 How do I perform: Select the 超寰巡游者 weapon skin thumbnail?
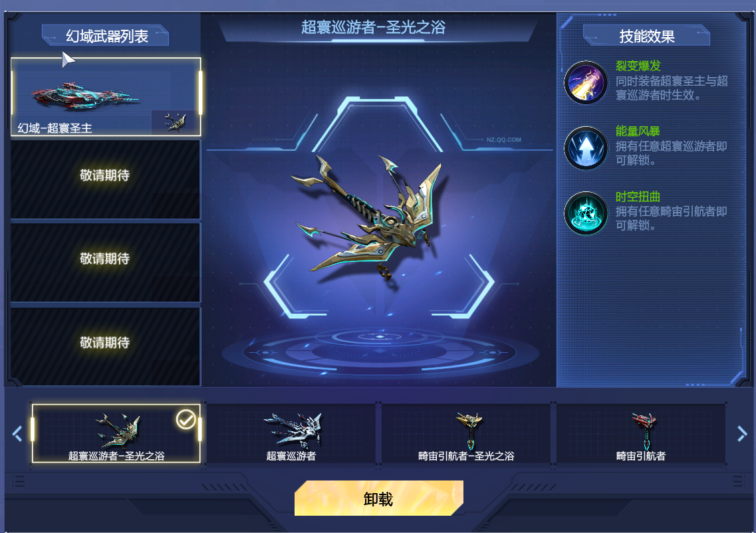coord(291,434)
